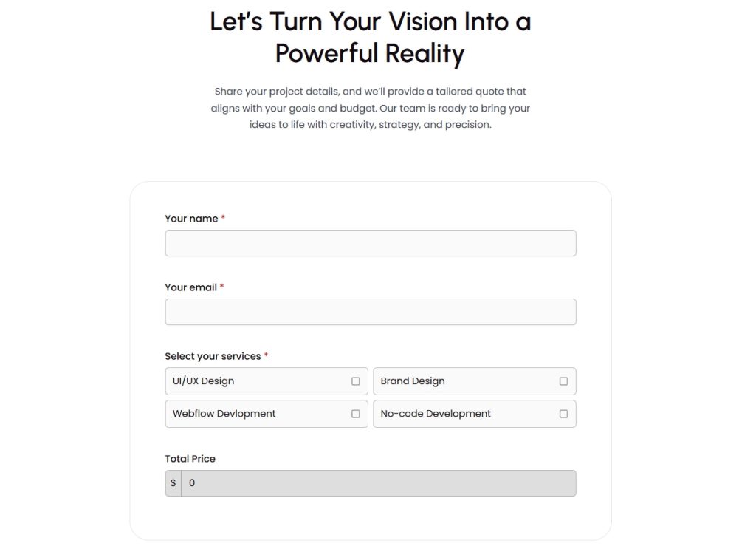Enable the No-code Development option
The width and height of the screenshot is (756, 549).
566,414
